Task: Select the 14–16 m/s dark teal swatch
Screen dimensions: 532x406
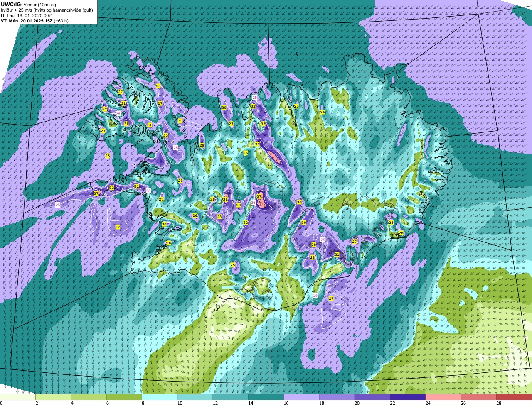Action: [x=266, y=397]
